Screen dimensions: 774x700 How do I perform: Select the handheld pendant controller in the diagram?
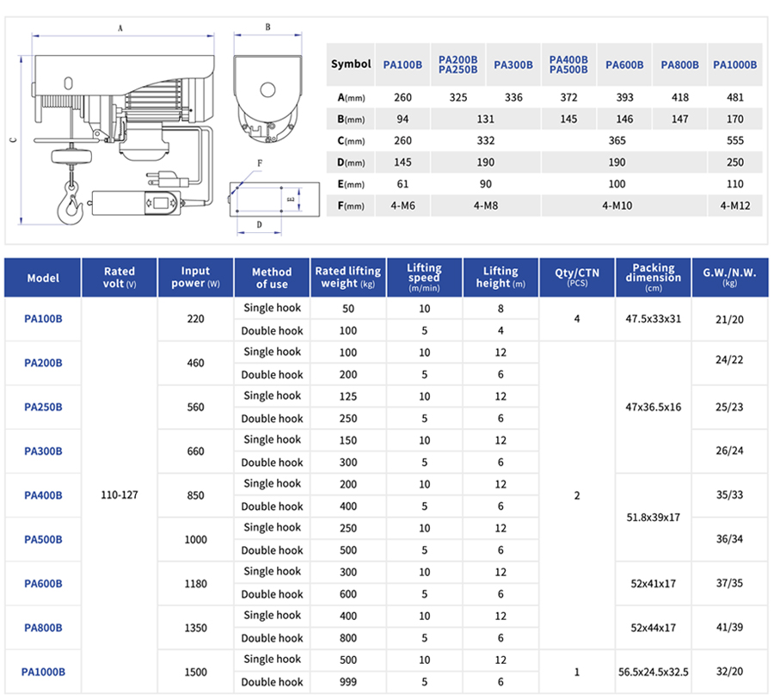(136, 205)
